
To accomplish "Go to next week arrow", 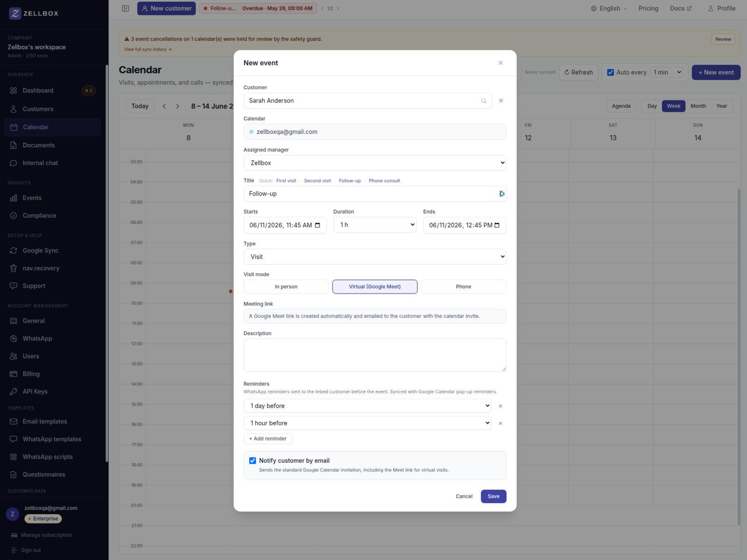I will 177,106.
